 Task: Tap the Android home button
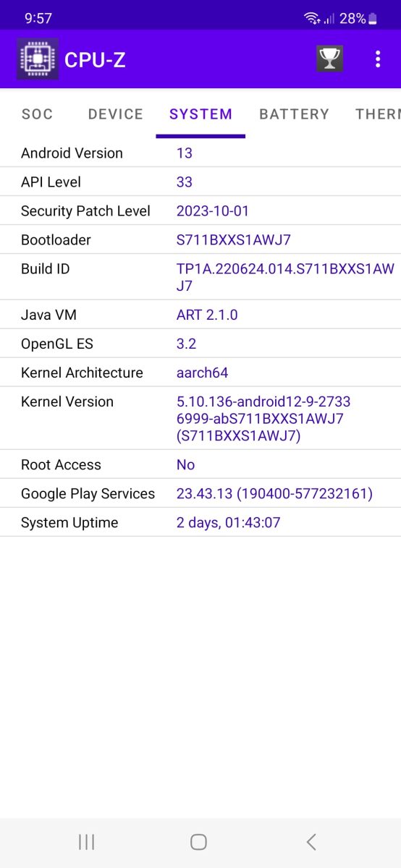pos(198,841)
